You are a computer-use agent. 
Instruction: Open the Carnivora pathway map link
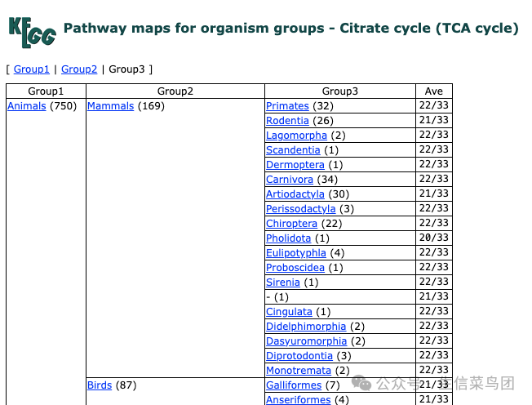point(290,180)
